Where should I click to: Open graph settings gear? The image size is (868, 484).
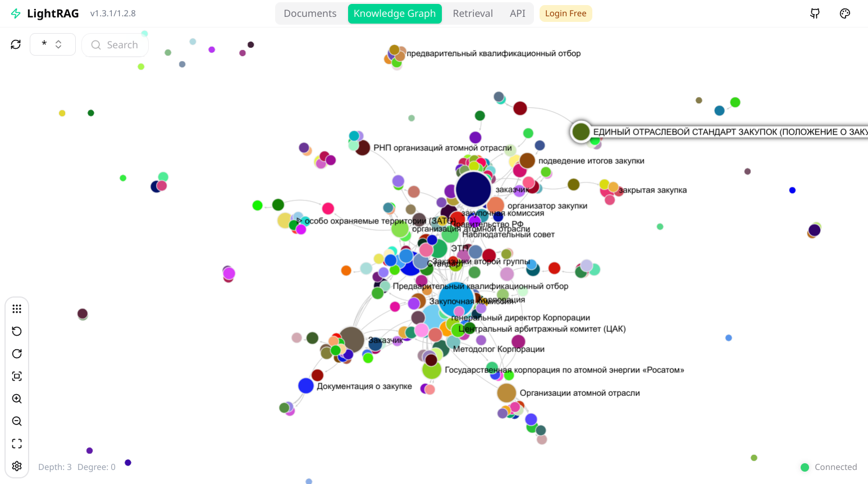tap(17, 466)
